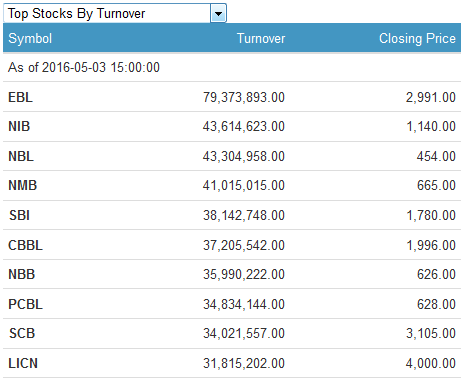Open the NMB stock symbol
464x378 pixels.
click(22, 185)
